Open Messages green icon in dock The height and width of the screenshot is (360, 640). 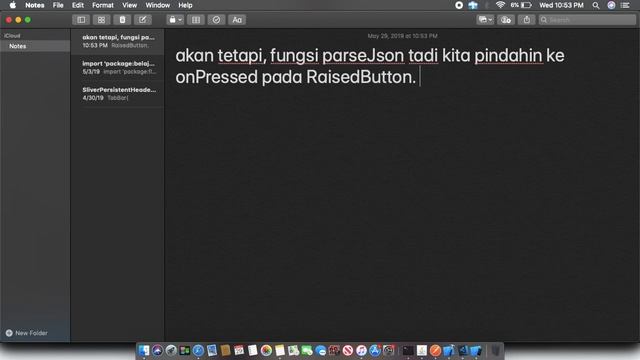tap(307, 350)
